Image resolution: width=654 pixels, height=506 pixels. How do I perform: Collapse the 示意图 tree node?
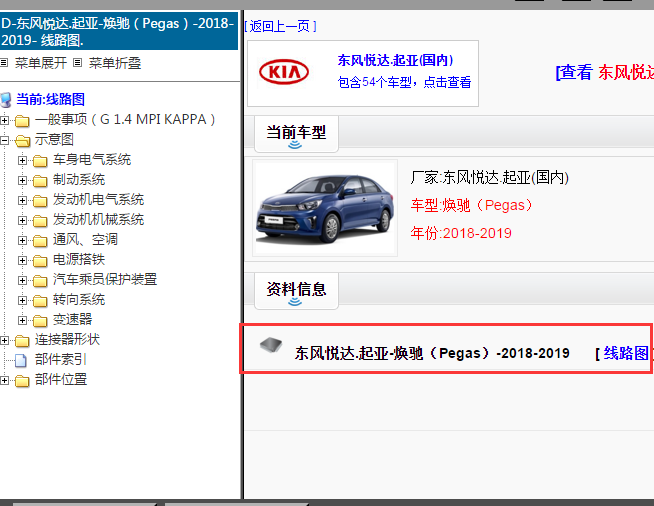4,141
